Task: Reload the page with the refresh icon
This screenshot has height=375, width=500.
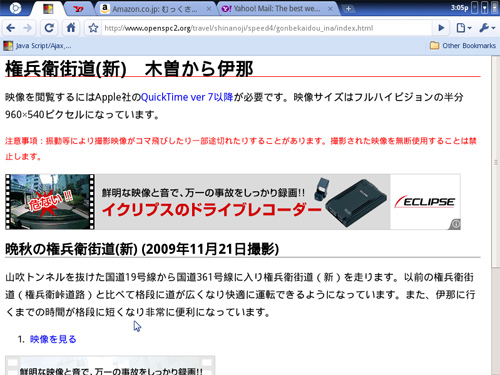Action: (49, 28)
